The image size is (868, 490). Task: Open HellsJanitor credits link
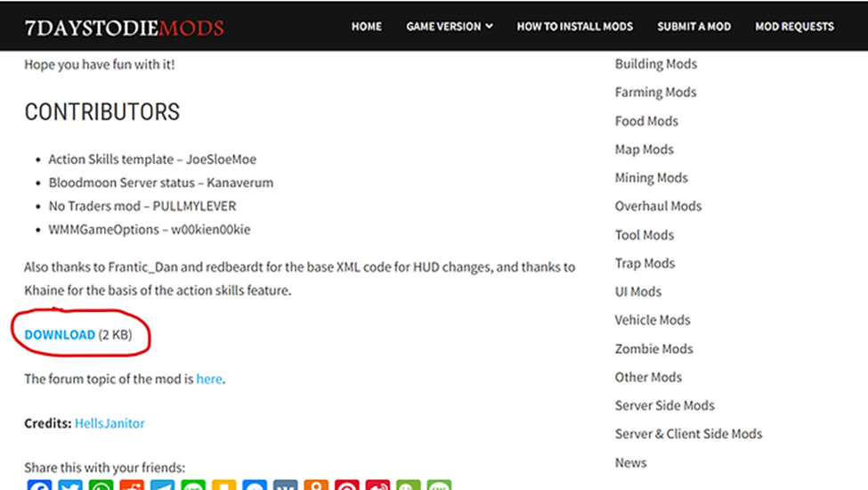(x=110, y=423)
